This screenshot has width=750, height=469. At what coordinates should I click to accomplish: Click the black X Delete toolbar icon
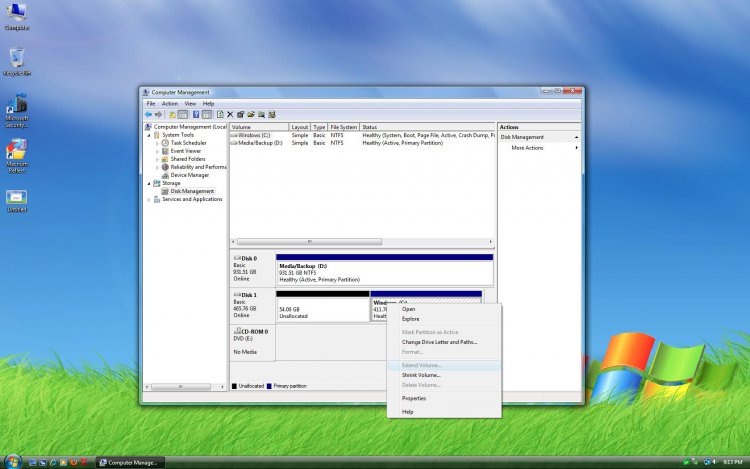(x=230, y=115)
